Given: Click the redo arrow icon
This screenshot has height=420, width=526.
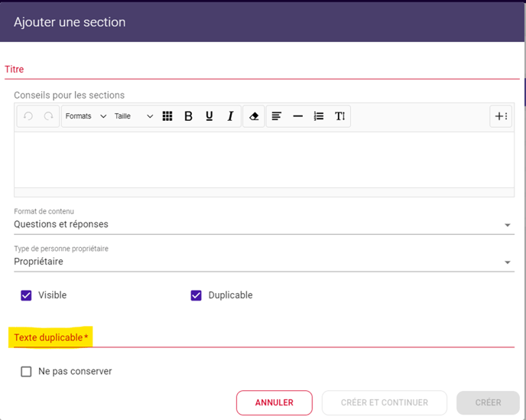Looking at the screenshot, I should (x=49, y=116).
